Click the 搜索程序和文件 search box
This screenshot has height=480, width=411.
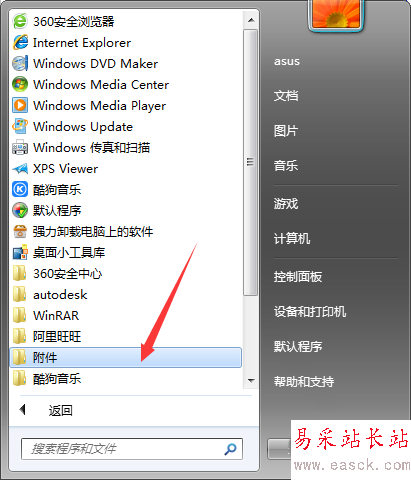click(132, 449)
